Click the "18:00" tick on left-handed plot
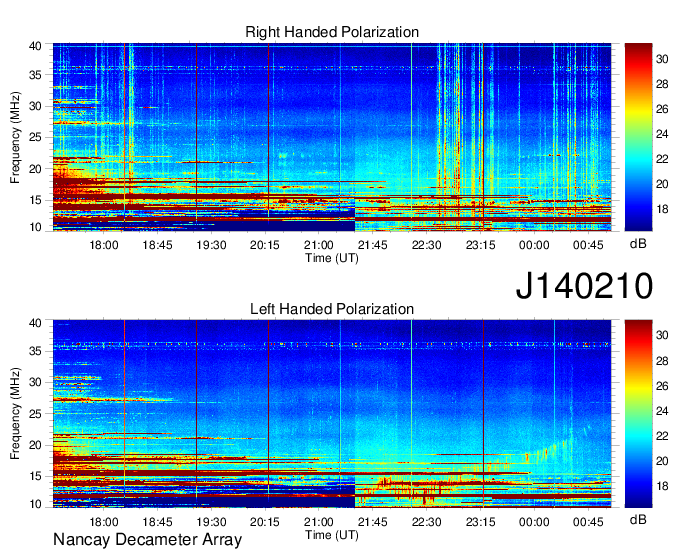 point(104,522)
